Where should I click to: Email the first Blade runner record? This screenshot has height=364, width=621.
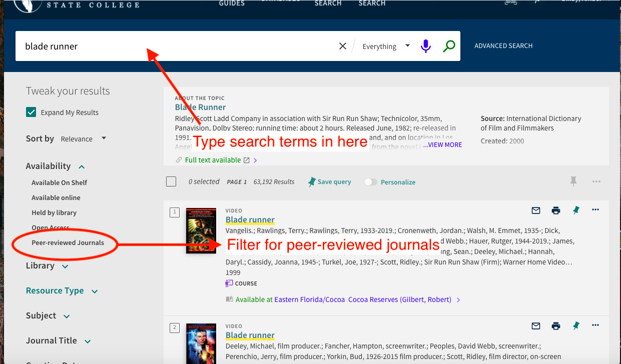(536, 210)
